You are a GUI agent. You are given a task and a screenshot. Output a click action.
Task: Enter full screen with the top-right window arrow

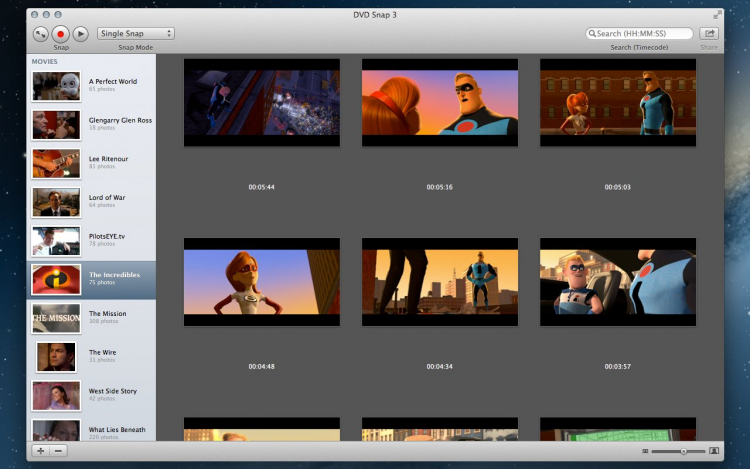(x=717, y=15)
